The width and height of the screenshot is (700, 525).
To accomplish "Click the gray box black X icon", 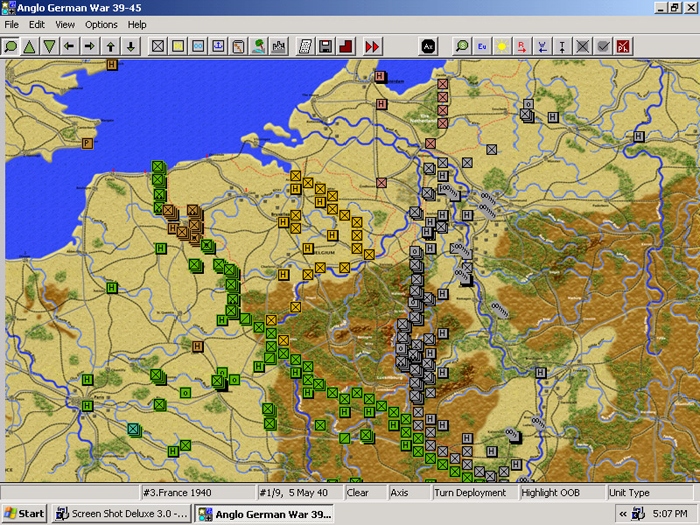I will click(582, 46).
